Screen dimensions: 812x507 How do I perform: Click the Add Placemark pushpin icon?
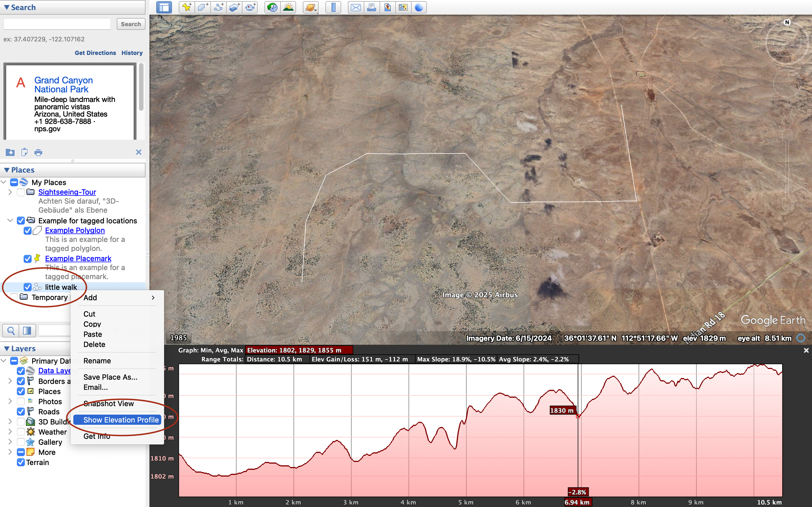click(x=187, y=7)
